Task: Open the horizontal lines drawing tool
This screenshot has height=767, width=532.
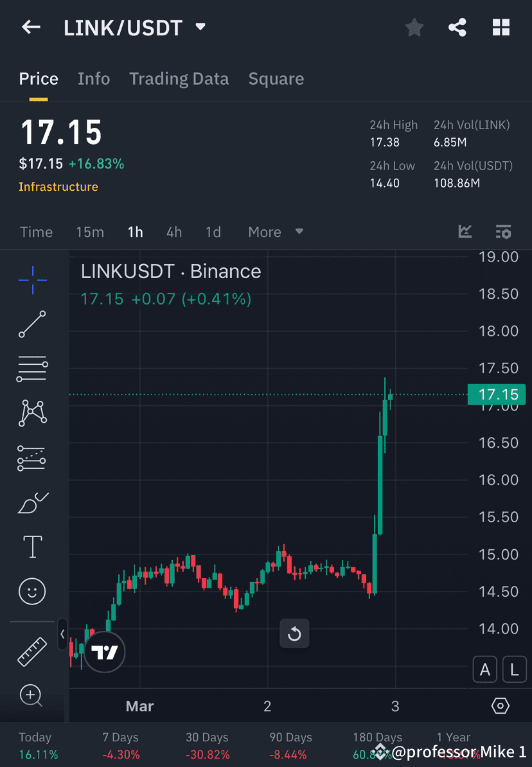Action: 32,369
